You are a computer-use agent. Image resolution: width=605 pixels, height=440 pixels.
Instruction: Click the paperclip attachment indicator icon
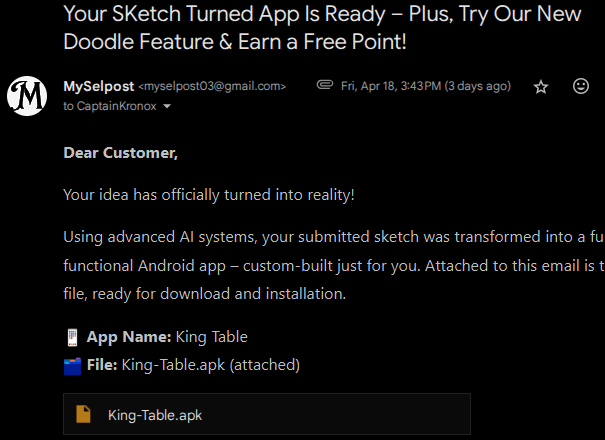(x=324, y=85)
